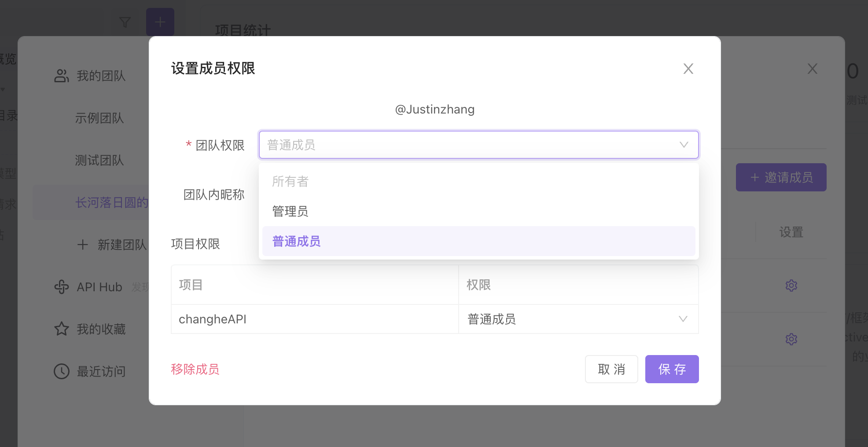Choose 普通成员 option in list
868x447 pixels.
pyautogui.click(x=479, y=241)
